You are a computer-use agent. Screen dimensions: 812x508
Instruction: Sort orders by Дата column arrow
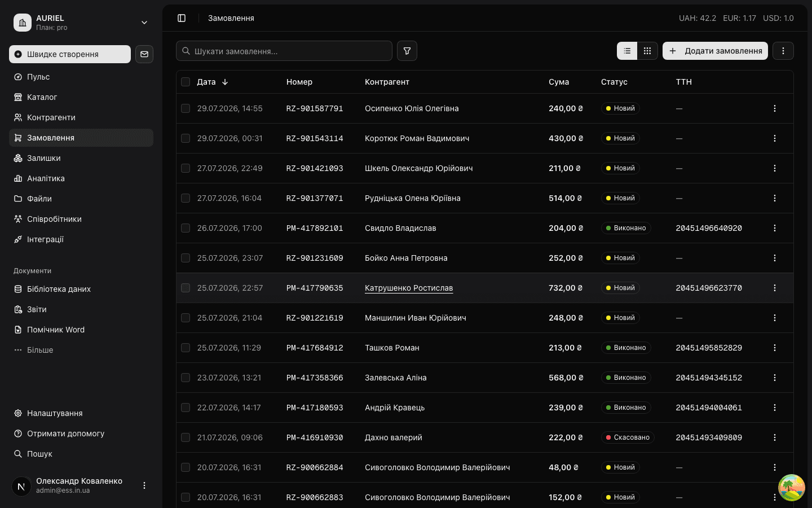pyautogui.click(x=225, y=82)
